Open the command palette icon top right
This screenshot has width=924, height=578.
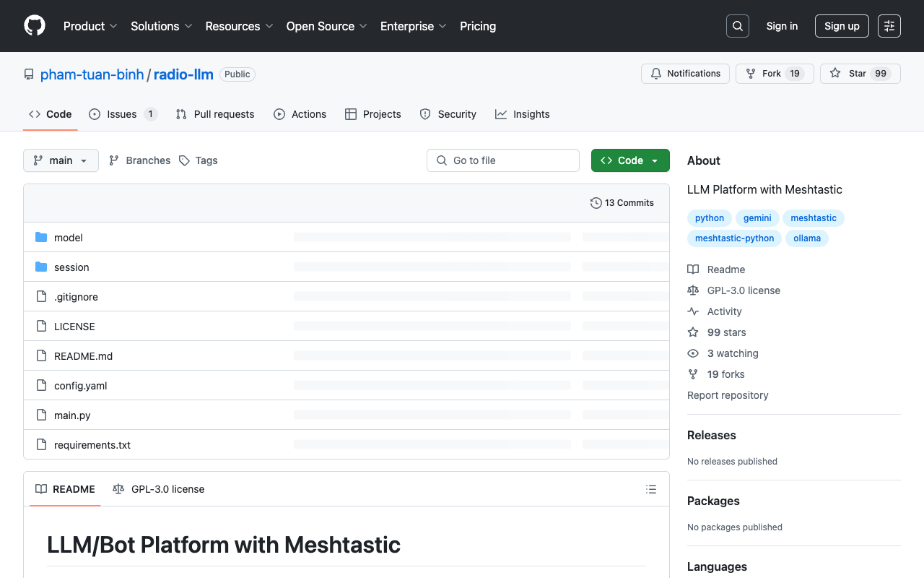(x=889, y=25)
